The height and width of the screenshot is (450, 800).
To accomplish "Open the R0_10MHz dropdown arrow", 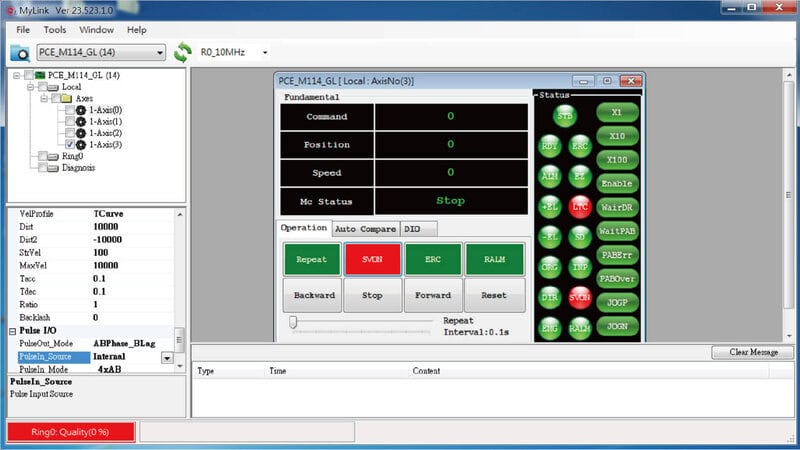I will click(x=265, y=53).
